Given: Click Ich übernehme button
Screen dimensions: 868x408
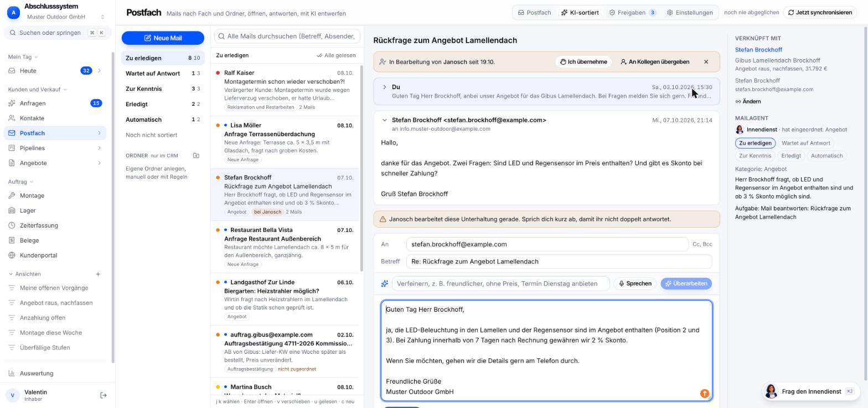Looking at the screenshot, I should (583, 62).
